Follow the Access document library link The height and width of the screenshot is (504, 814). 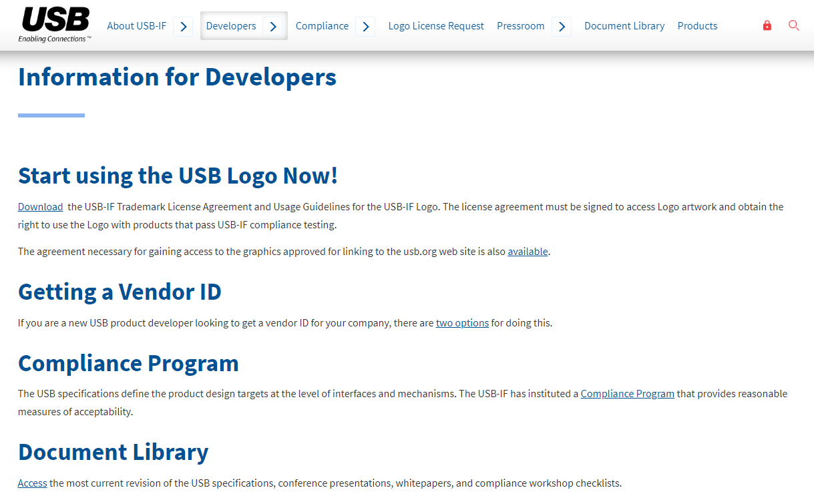click(32, 483)
